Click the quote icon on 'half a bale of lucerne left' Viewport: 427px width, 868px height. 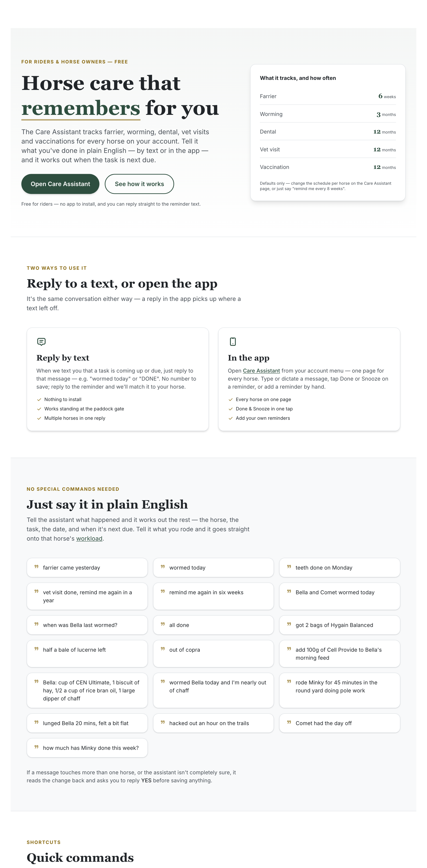36,649
